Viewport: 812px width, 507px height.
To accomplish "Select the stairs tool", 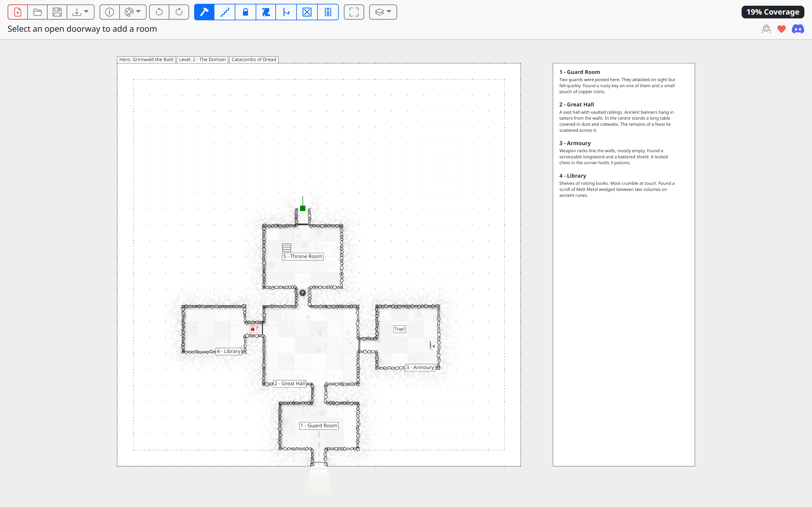I will pyautogui.click(x=225, y=12).
